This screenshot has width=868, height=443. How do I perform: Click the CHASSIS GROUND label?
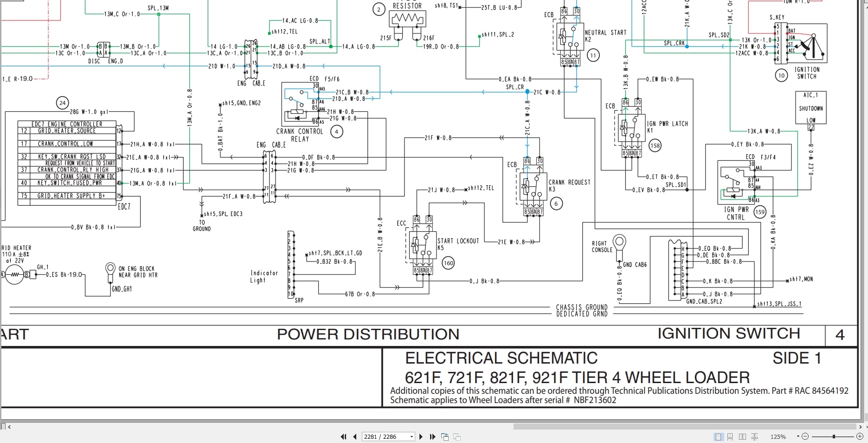tap(582, 307)
